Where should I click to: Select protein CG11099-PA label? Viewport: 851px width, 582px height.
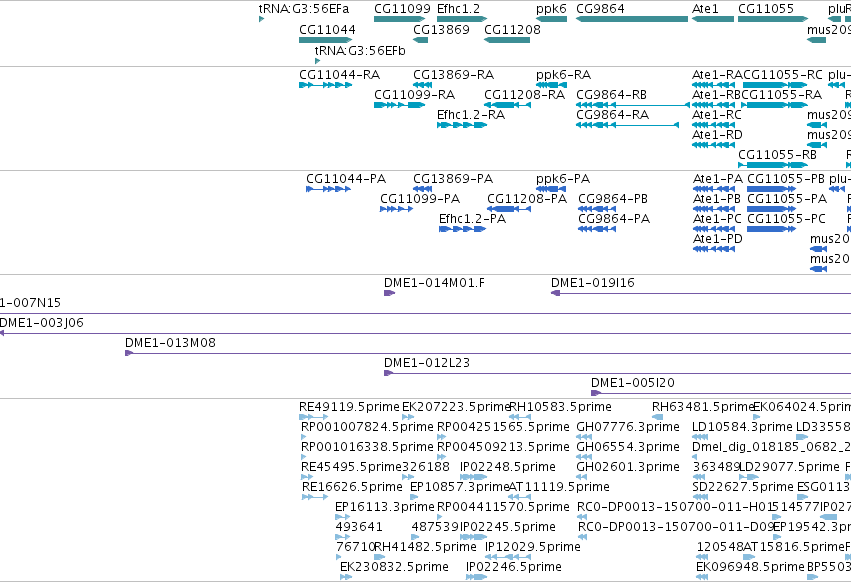[x=420, y=199]
